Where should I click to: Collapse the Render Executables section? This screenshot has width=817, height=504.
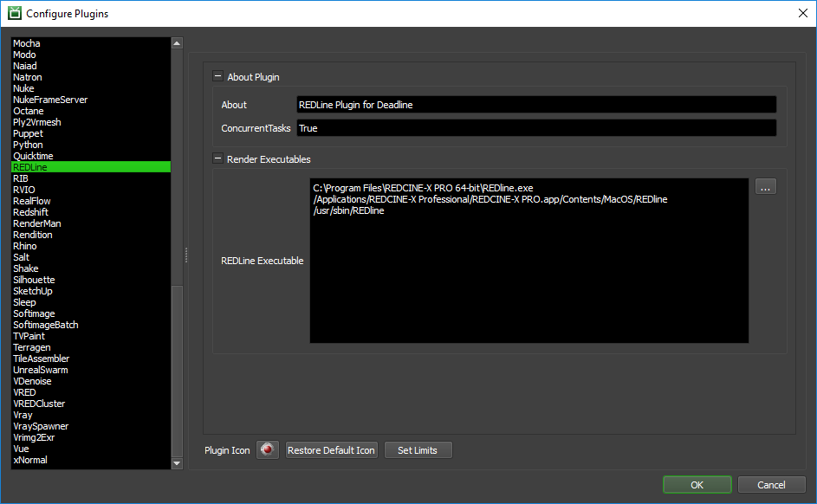tap(217, 158)
